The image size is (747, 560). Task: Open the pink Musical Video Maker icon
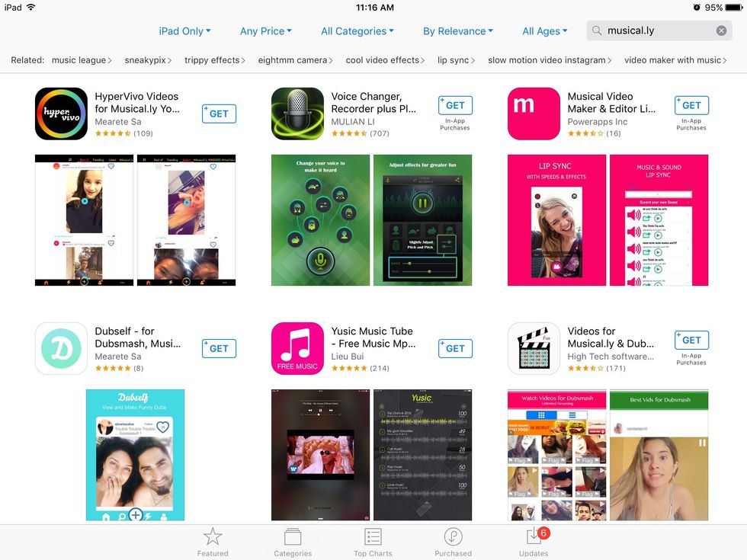[534, 114]
